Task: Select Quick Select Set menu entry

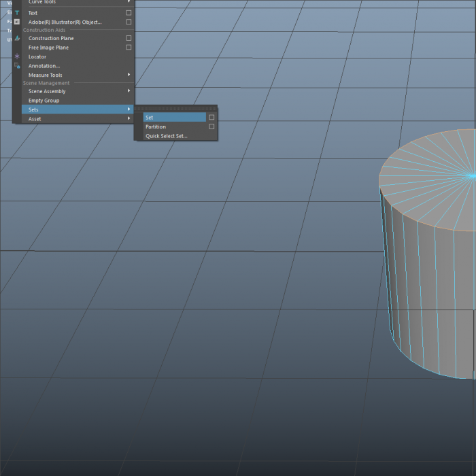Action: coord(167,136)
